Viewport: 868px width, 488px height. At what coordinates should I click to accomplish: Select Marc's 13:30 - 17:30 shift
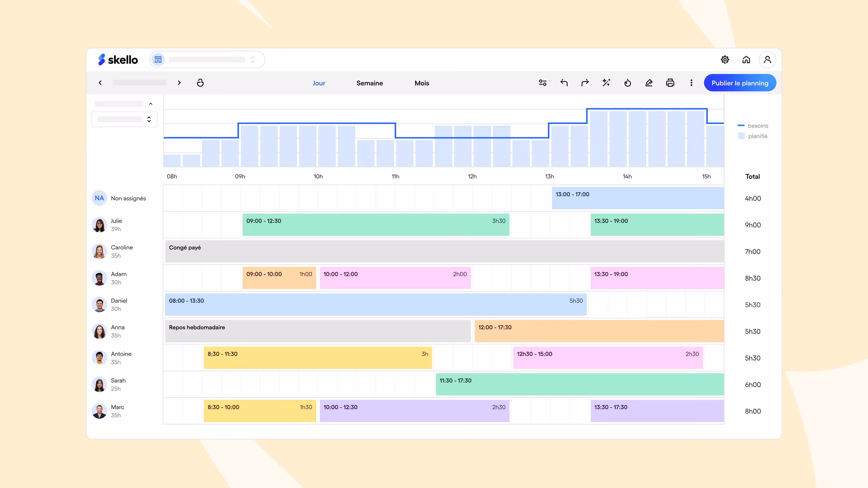click(657, 411)
